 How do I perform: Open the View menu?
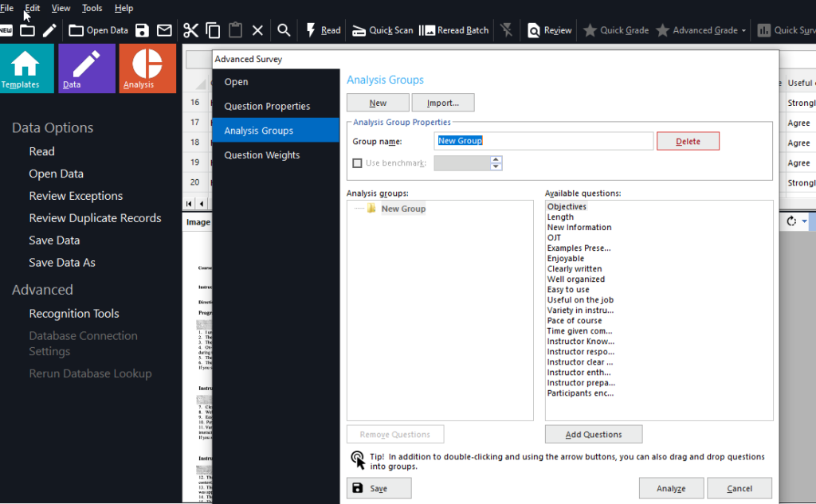pyautogui.click(x=61, y=8)
